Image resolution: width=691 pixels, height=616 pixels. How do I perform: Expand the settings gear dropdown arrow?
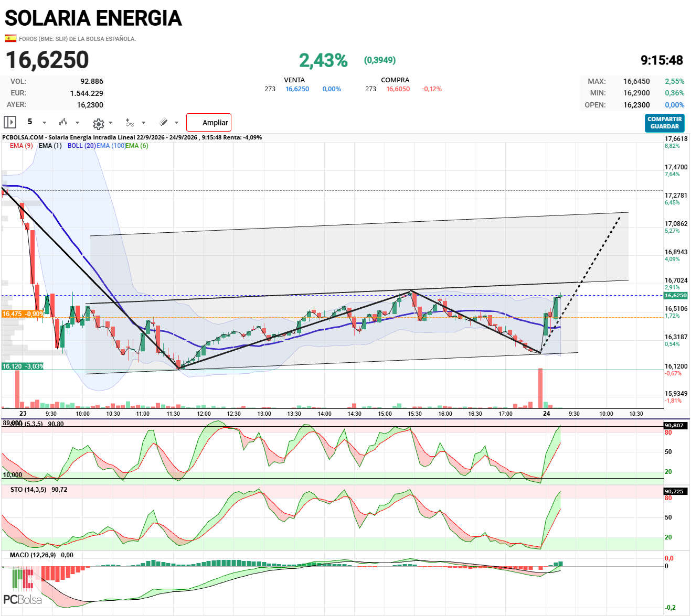110,123
